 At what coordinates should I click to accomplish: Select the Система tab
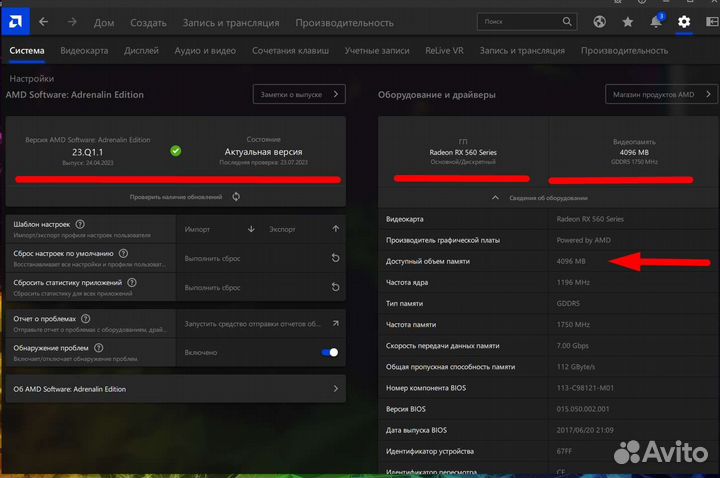(27, 51)
